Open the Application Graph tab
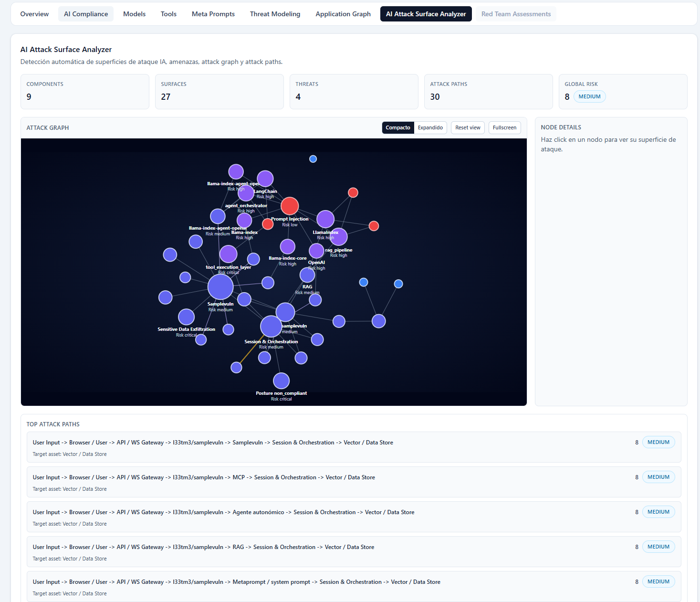 [343, 14]
